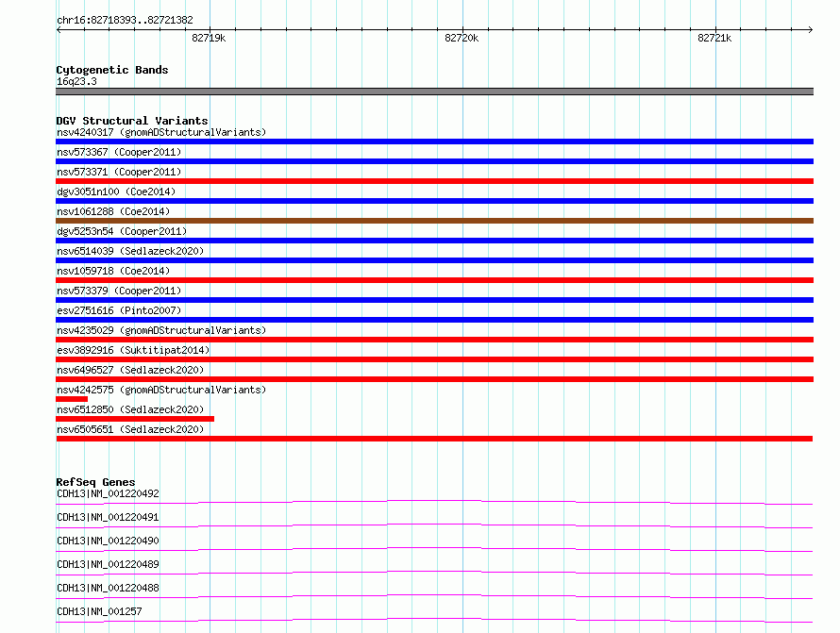Click the magenta intron line of NM_001257
Image resolution: width=840 pixels, height=633 pixels.
(434, 619)
